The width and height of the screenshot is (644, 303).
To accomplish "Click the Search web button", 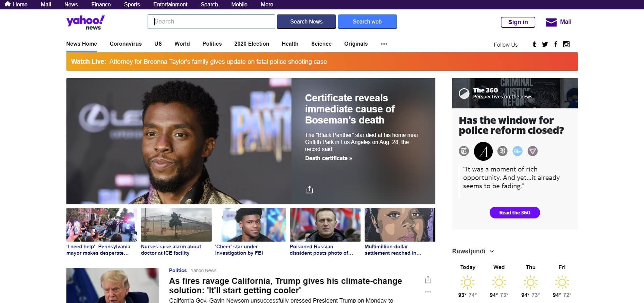I will [367, 21].
